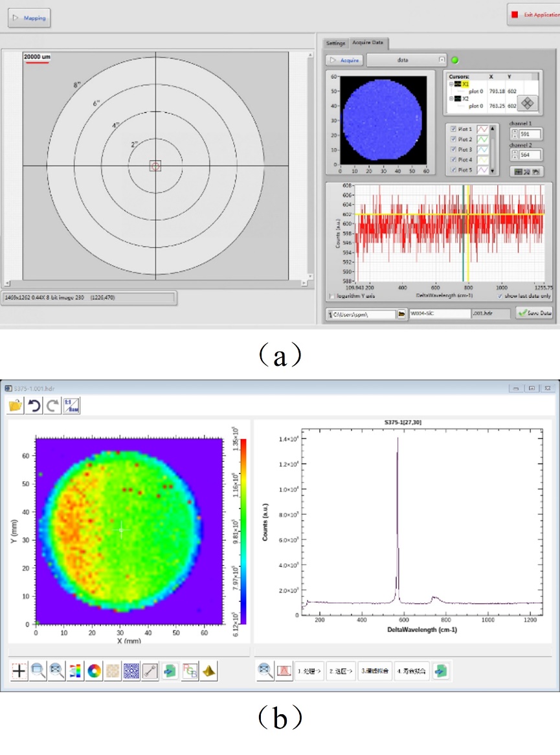Click the undo arrow icon
This screenshot has width=560, height=755.
pos(34,406)
